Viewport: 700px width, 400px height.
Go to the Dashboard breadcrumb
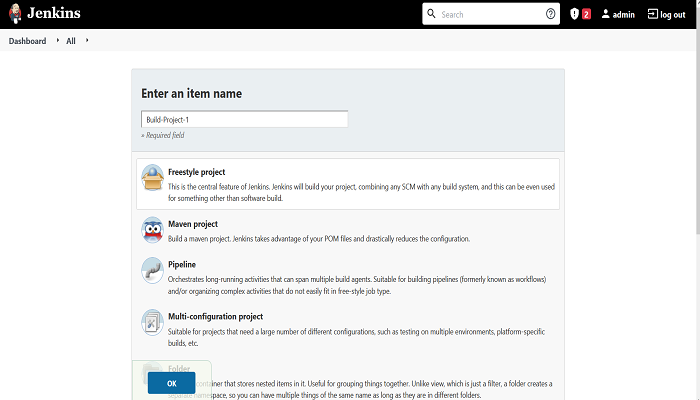pyautogui.click(x=27, y=41)
